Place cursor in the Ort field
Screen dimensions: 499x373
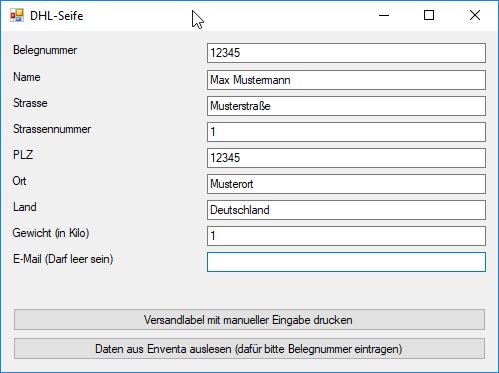pyautogui.click(x=346, y=184)
